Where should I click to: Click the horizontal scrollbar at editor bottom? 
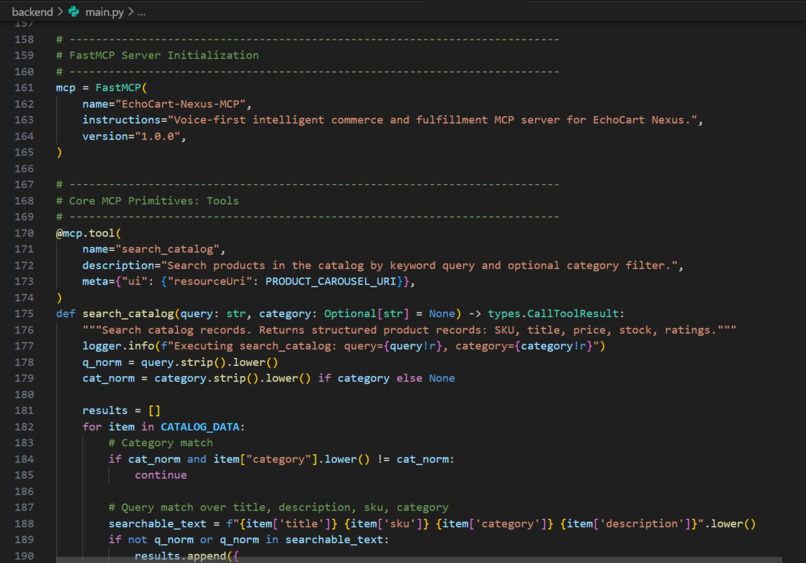(419, 559)
